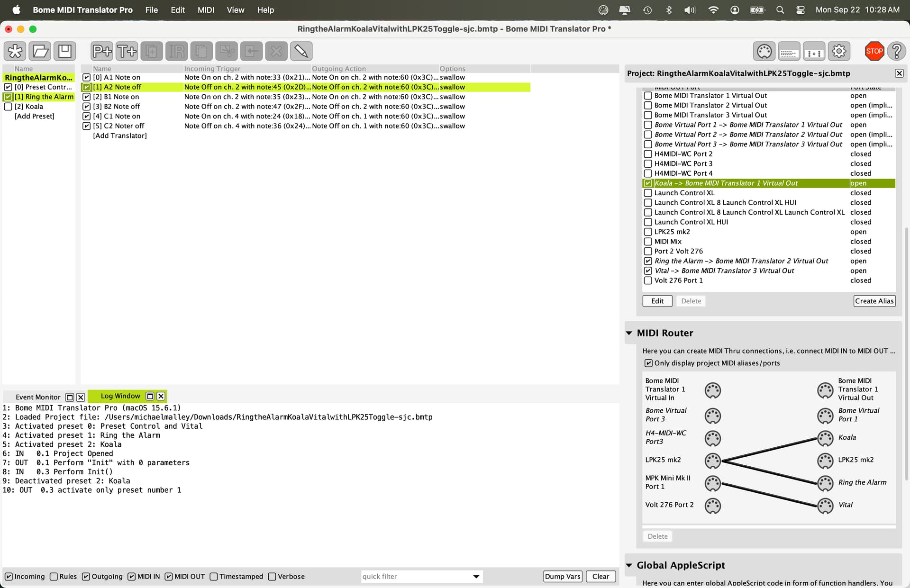Click the serial port toolbar icon
This screenshot has height=588, width=910.
[814, 51]
